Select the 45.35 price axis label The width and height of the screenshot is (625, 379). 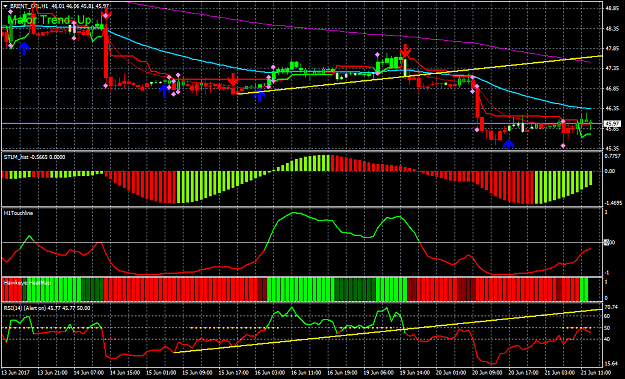coord(612,148)
